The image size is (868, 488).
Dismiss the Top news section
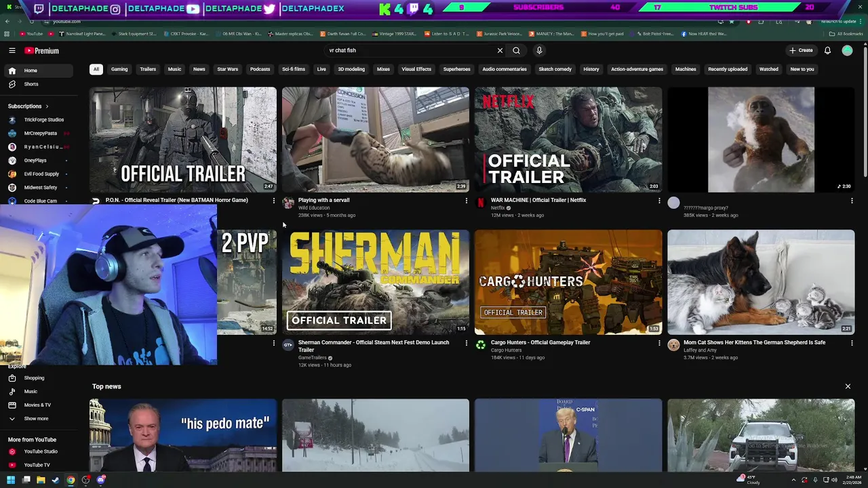tap(848, 386)
